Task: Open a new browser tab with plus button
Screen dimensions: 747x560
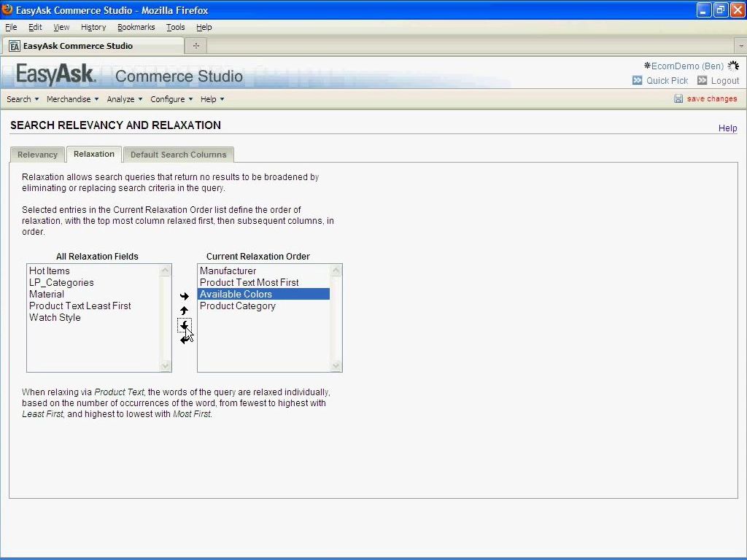Action: (x=196, y=46)
